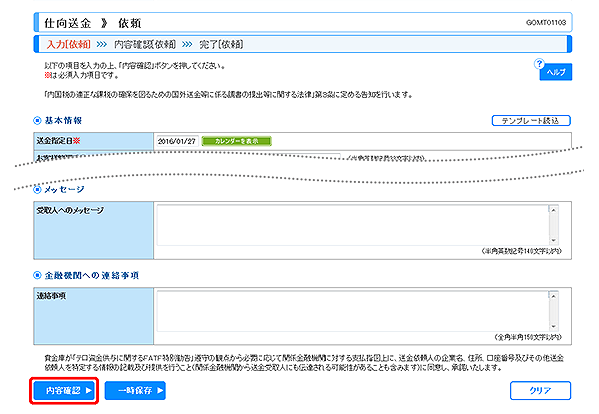The image size is (599, 414).
Task: Click into 受取人へのメッセージ text area
Action: click(353, 225)
